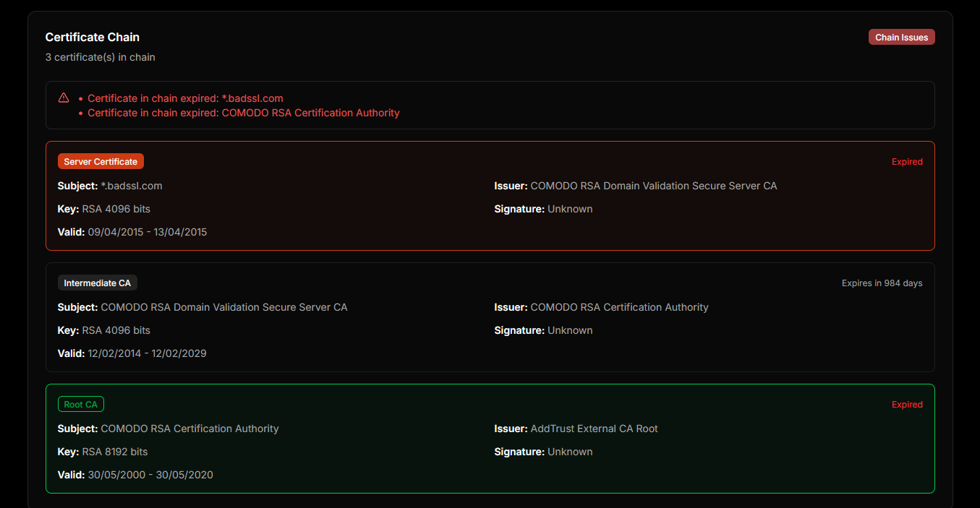The image size is (980, 508).
Task: Click validity dates 30/05/2000 - 30/05/2020
Action: 150,475
